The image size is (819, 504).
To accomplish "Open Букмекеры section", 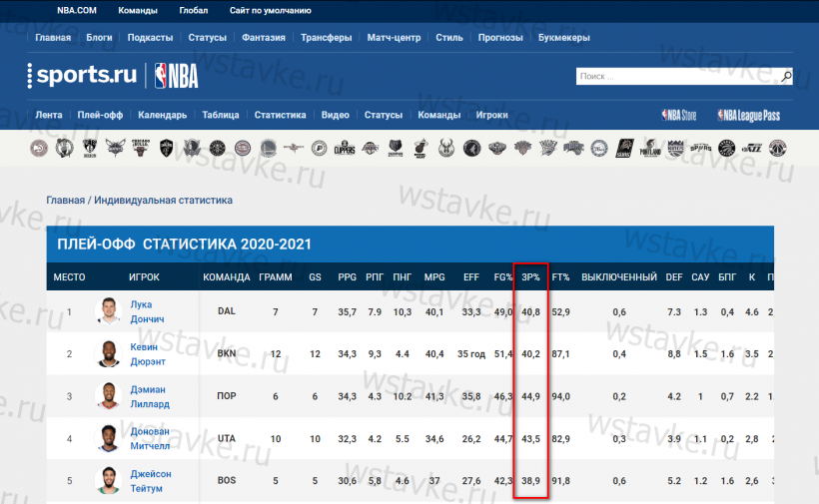I will pos(564,38).
